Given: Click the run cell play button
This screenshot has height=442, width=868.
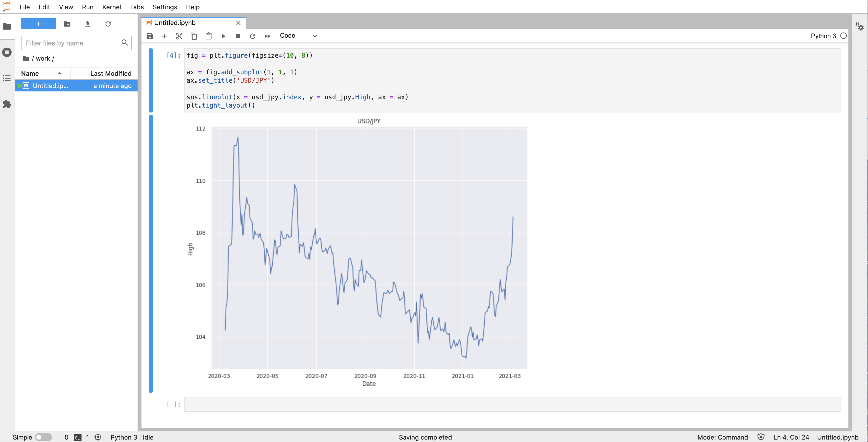Looking at the screenshot, I should point(223,36).
